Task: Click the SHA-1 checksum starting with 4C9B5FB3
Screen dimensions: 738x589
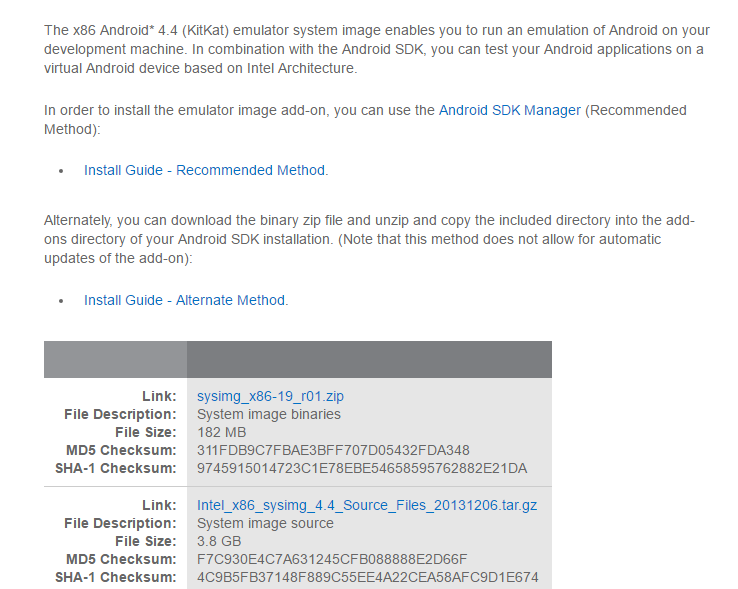Action: pos(367,577)
